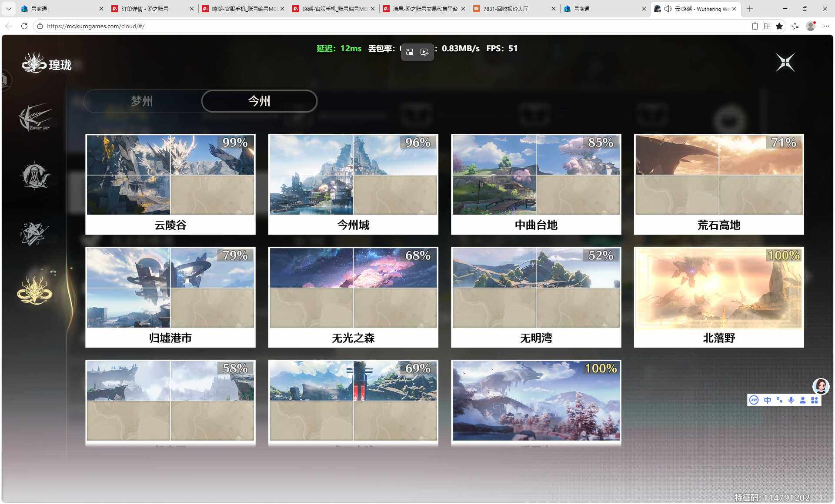
Task: Open the 荒石高地 area card
Action: [x=719, y=184]
